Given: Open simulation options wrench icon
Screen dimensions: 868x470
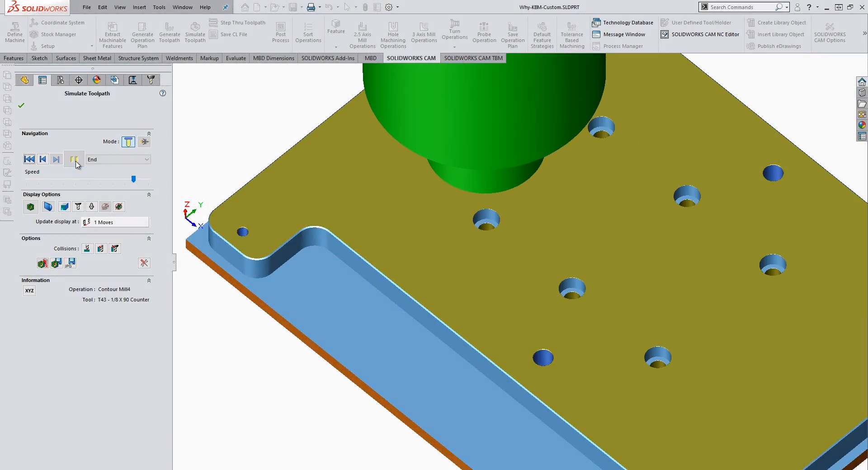Looking at the screenshot, I should point(144,263).
